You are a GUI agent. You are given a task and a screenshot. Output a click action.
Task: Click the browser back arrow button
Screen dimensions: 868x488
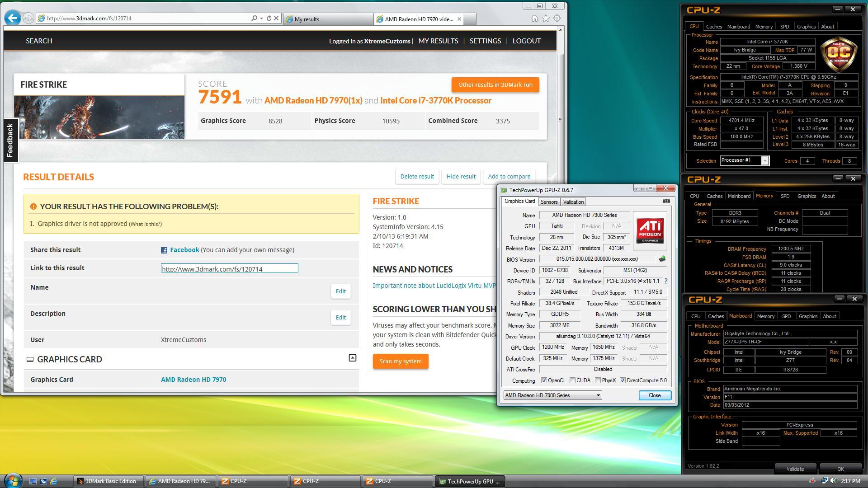13,18
